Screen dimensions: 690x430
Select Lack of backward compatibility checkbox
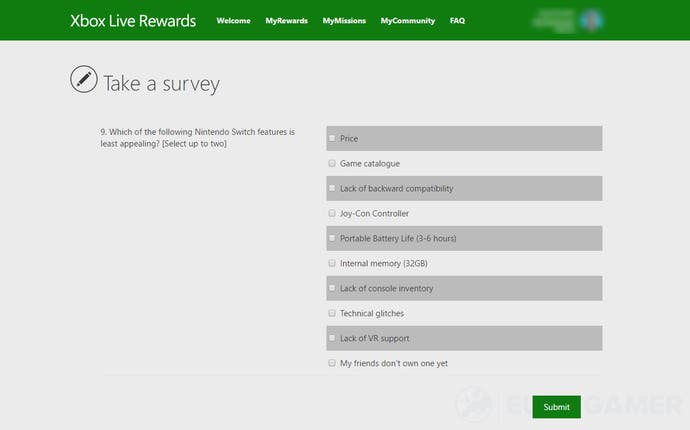(332, 188)
